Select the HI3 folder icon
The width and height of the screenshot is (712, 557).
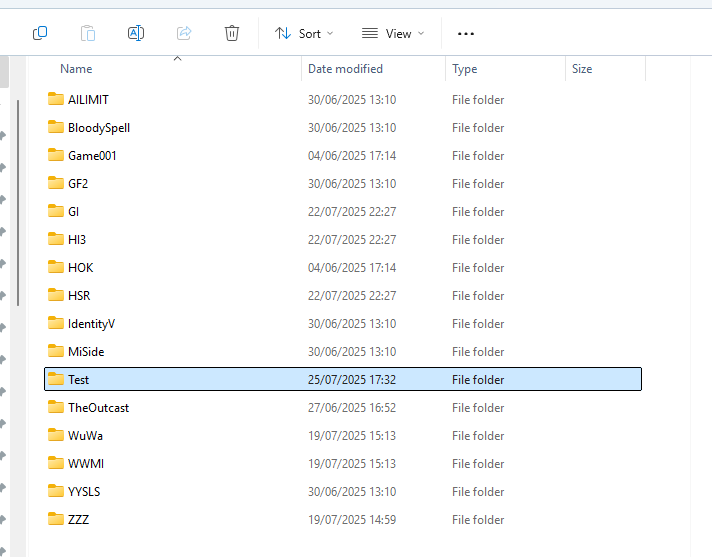[x=56, y=239]
